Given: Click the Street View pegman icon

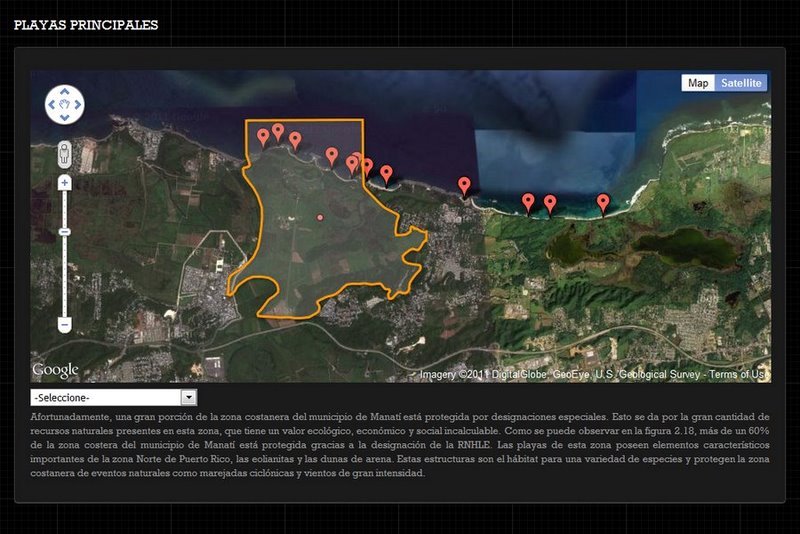Looking at the screenshot, I should [x=65, y=154].
